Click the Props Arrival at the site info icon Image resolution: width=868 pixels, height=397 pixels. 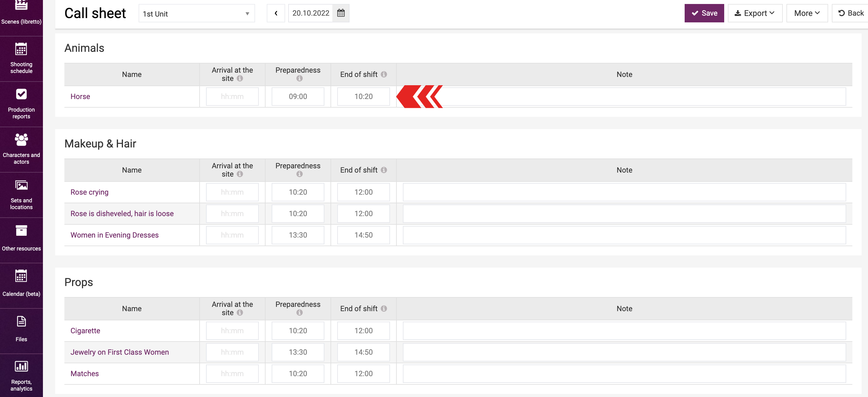(x=239, y=313)
